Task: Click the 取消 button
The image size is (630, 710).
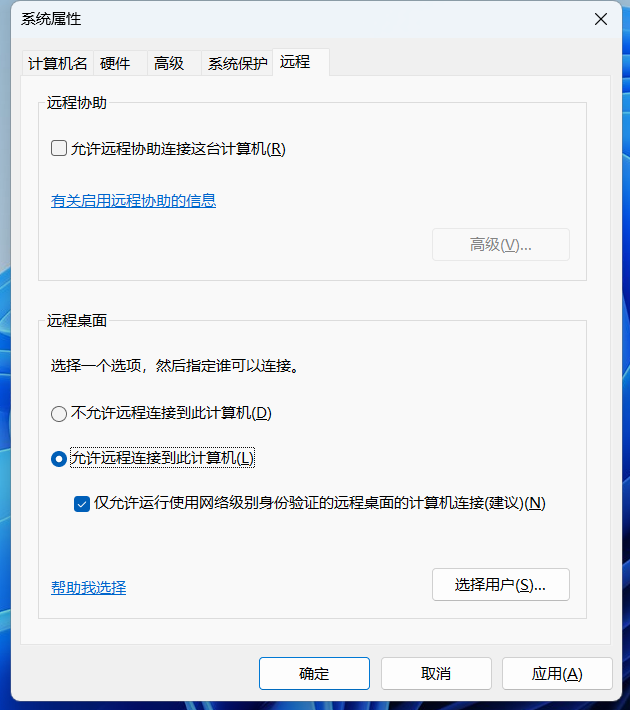Action: pyautogui.click(x=436, y=673)
